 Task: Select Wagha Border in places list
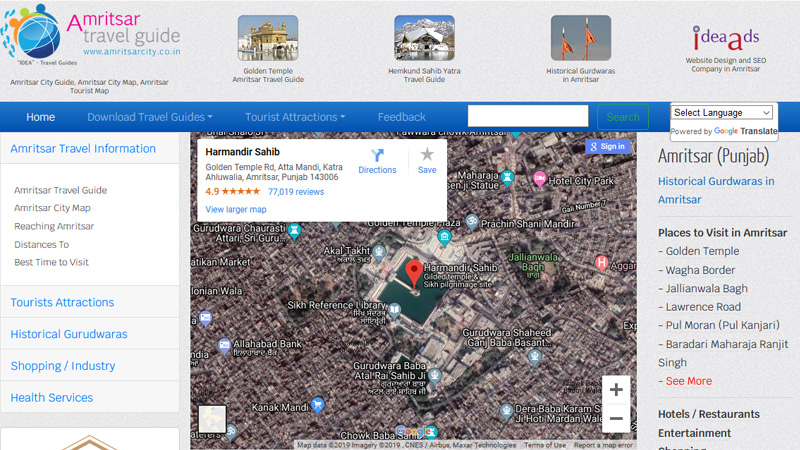[x=700, y=270]
